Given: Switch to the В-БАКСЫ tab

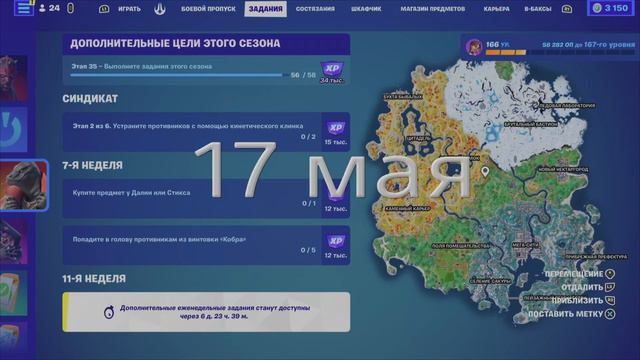Looking at the screenshot, I should point(538,9).
